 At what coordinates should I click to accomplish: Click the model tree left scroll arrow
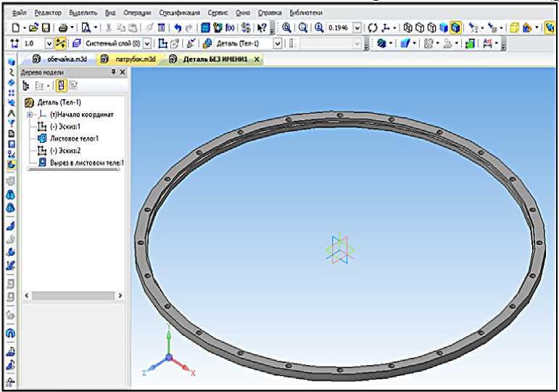point(27,296)
